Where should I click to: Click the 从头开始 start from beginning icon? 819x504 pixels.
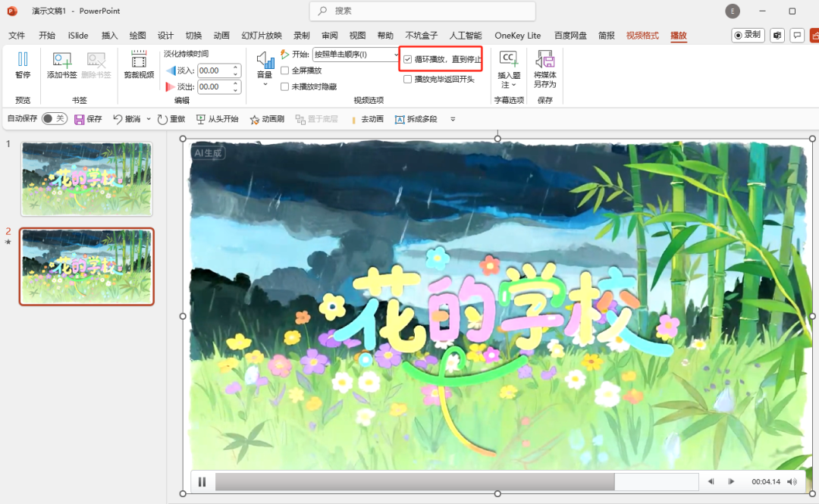201,119
